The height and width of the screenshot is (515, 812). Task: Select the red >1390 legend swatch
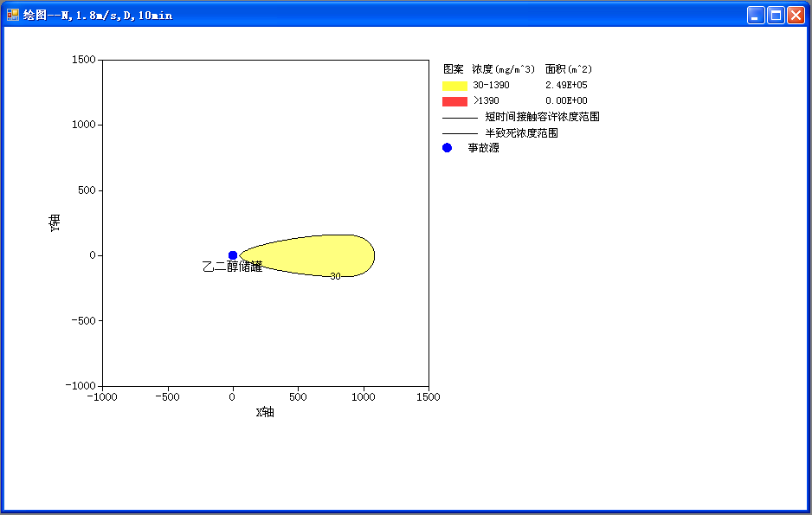point(454,101)
